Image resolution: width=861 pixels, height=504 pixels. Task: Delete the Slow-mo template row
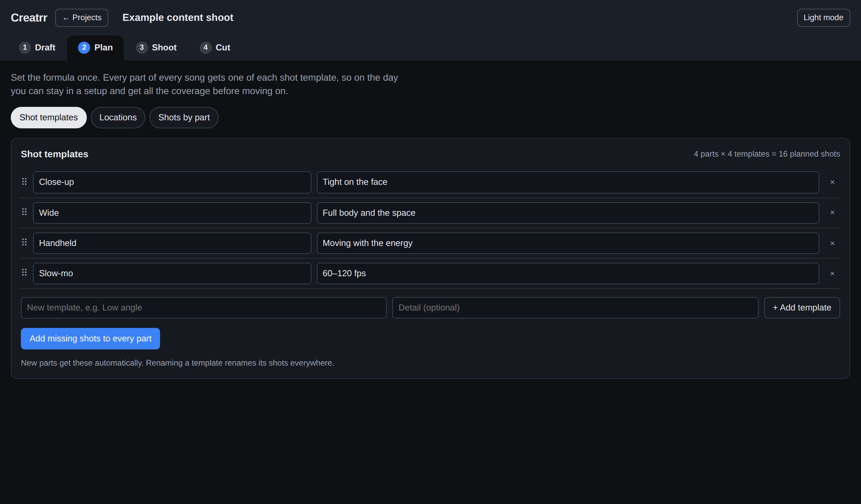click(832, 274)
